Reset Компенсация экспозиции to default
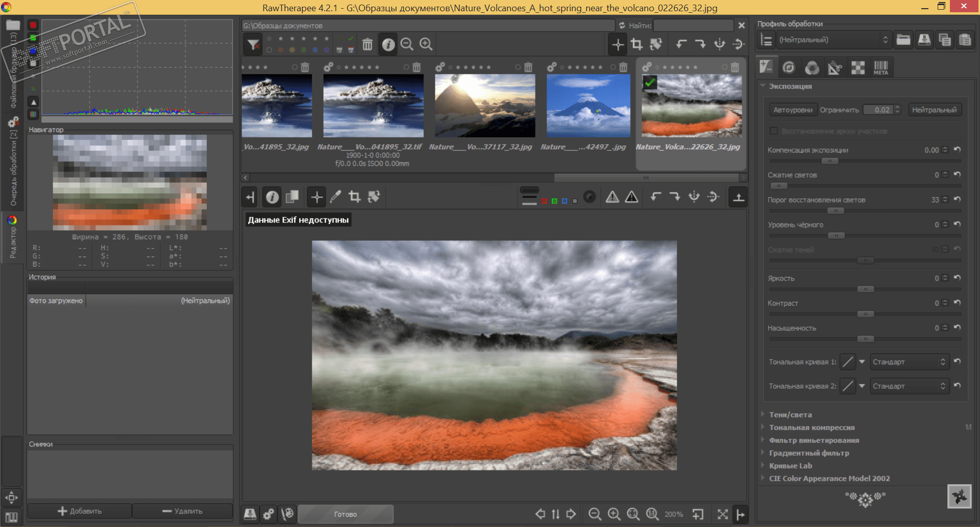 click(x=958, y=149)
